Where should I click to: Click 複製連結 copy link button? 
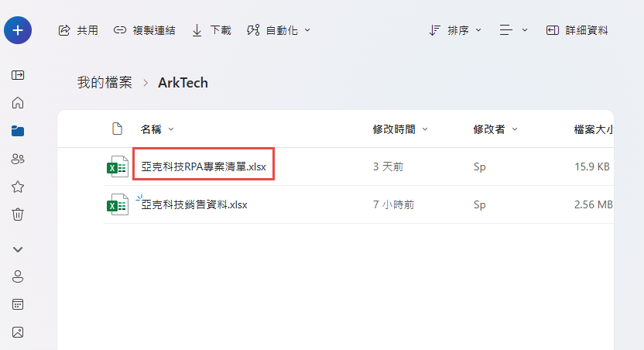coord(144,30)
